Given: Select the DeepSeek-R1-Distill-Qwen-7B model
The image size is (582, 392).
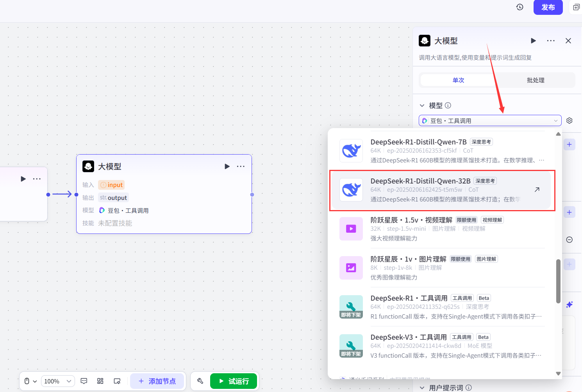Looking at the screenshot, I should pyautogui.click(x=441, y=151).
